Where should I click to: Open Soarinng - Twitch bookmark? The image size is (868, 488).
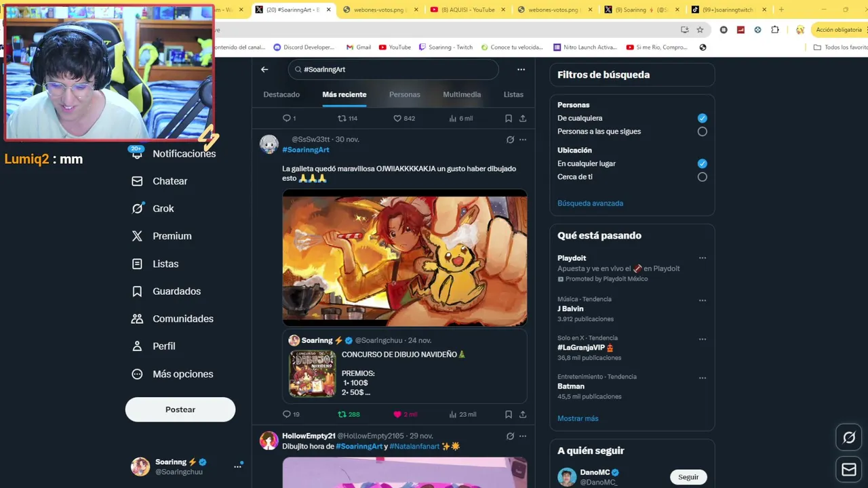(446, 47)
